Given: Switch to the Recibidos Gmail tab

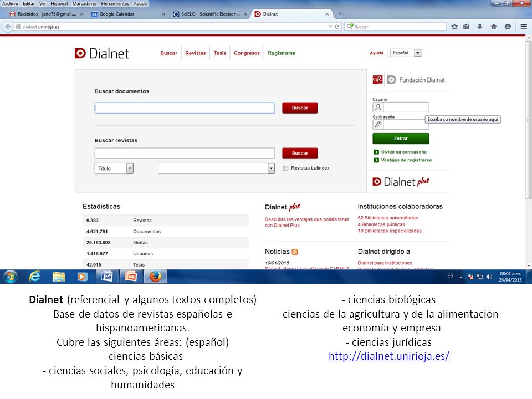Looking at the screenshot, I should pos(46,14).
